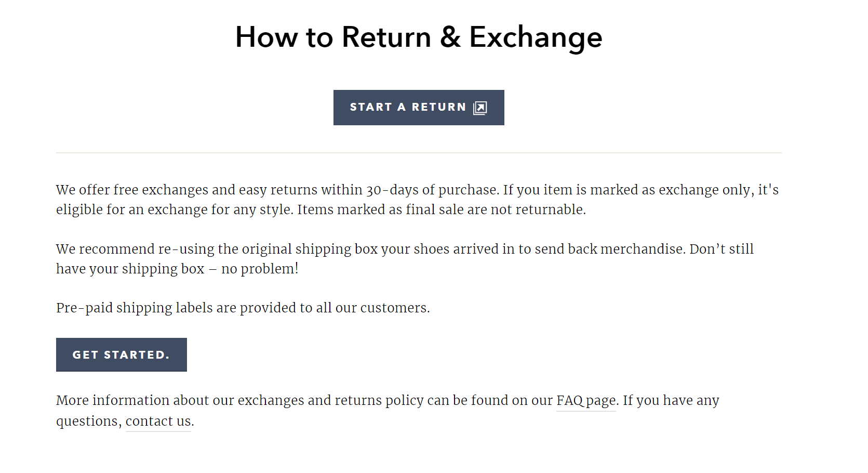Click the word Return in the heading
This screenshot has height=473, width=868.
tap(386, 37)
